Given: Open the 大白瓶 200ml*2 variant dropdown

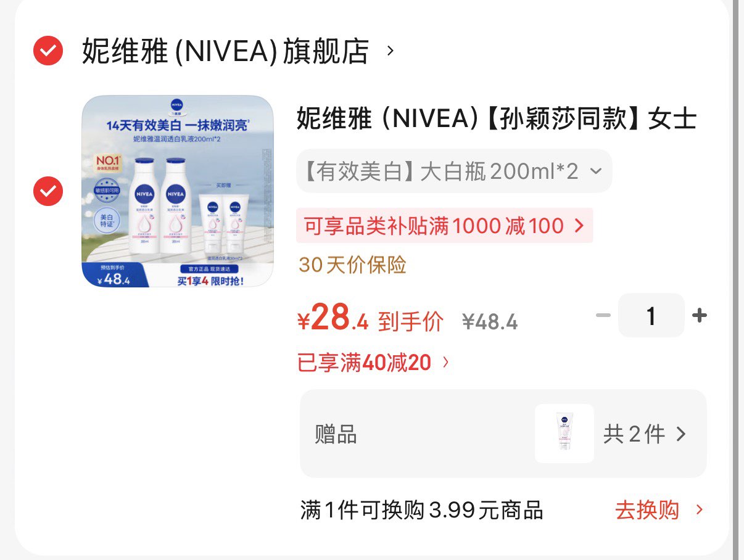Looking at the screenshot, I should [454, 171].
